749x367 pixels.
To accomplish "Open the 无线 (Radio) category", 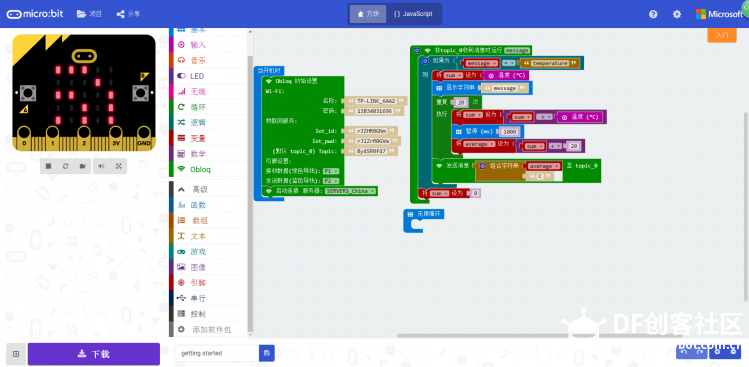I will (208, 91).
